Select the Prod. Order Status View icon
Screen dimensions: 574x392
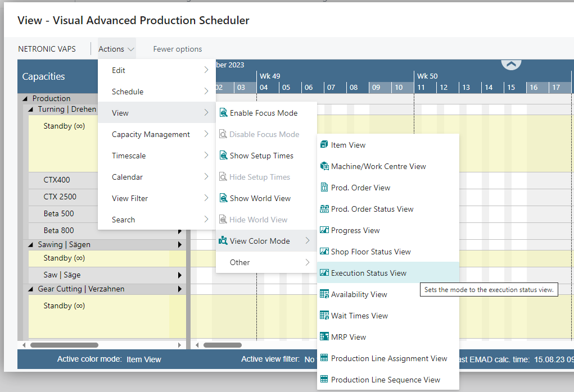325,209
